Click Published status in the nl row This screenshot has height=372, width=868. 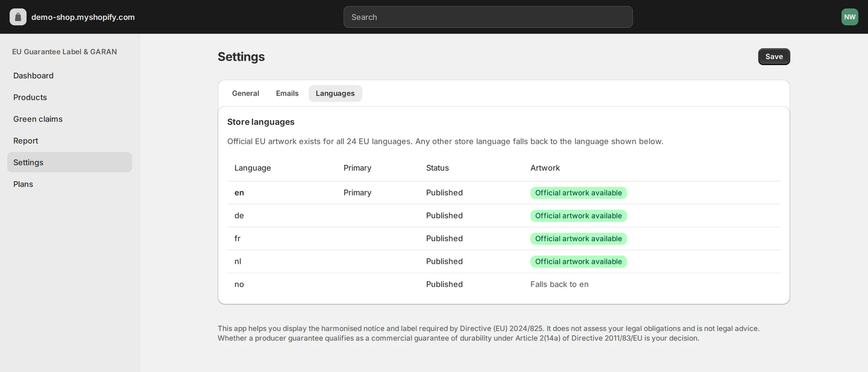444,261
